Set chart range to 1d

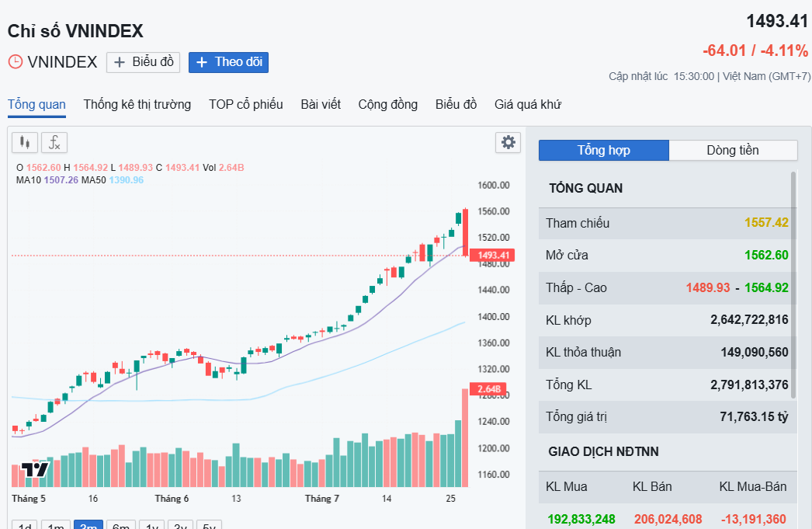pyautogui.click(x=25, y=525)
